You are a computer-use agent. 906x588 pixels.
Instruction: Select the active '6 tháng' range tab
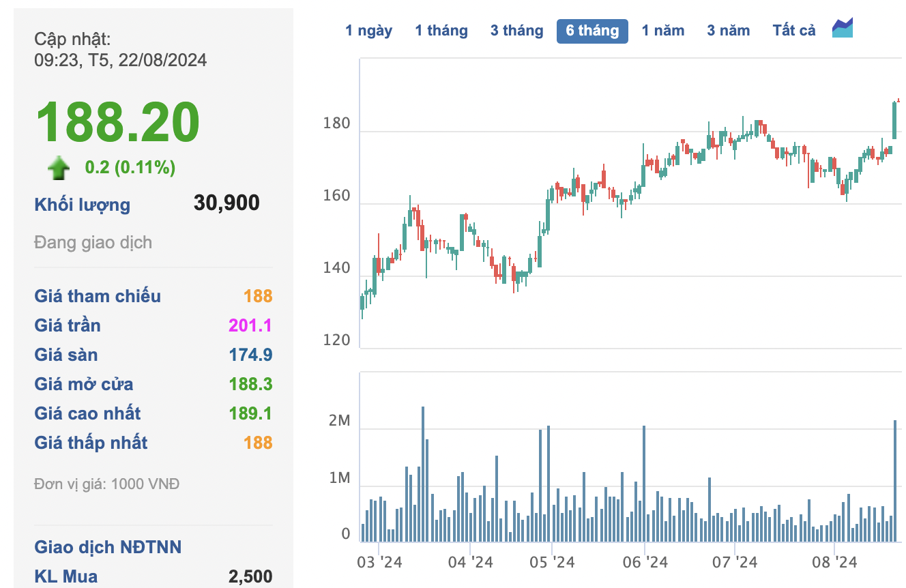(592, 31)
